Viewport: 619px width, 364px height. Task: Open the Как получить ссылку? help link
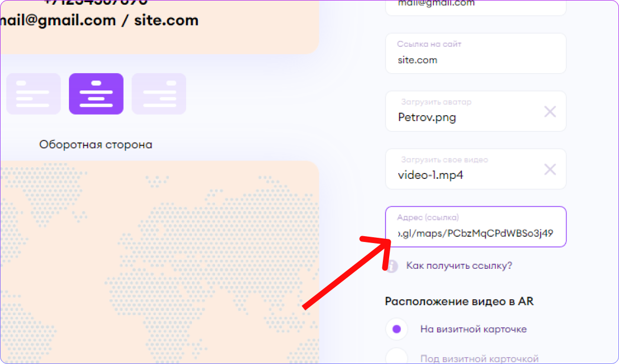point(459,265)
